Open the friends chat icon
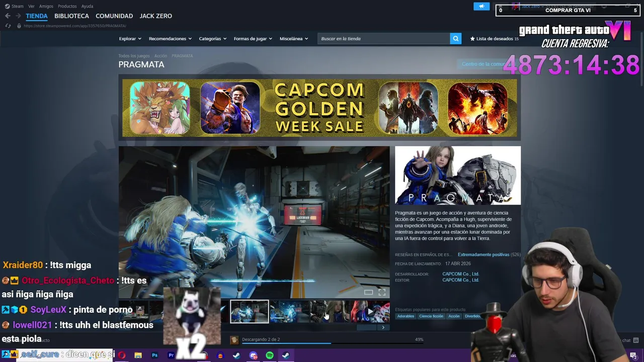The width and height of the screenshot is (644, 362). [x=635, y=340]
